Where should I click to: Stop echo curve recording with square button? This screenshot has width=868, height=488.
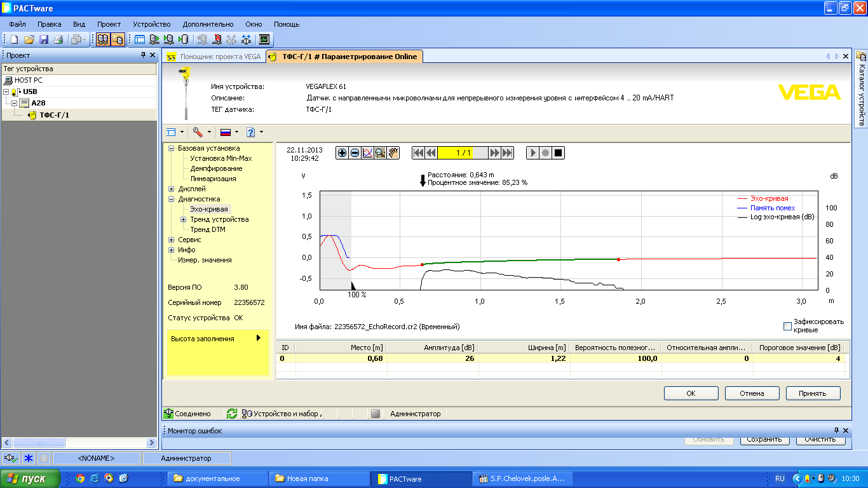(559, 152)
